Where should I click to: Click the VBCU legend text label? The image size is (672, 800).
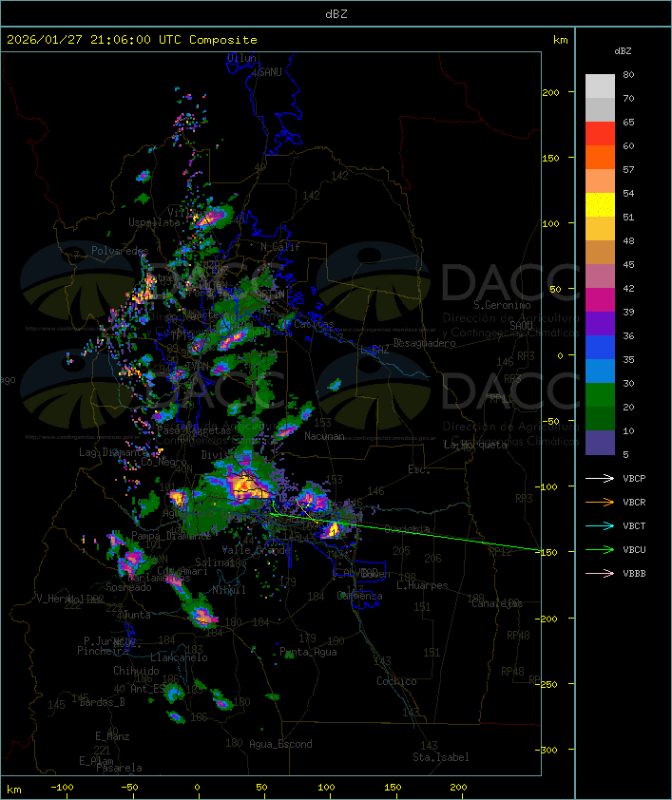[x=634, y=549]
